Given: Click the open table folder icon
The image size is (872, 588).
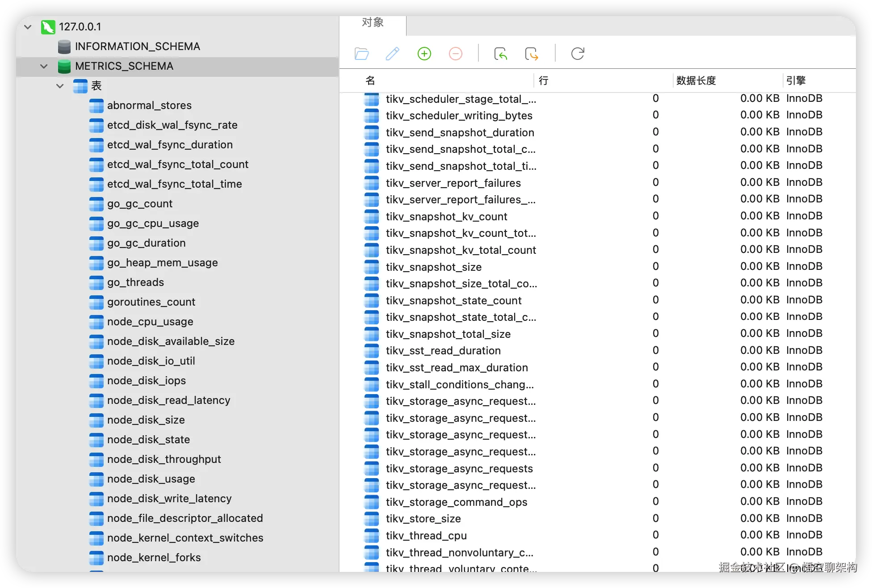Looking at the screenshot, I should click(x=361, y=54).
